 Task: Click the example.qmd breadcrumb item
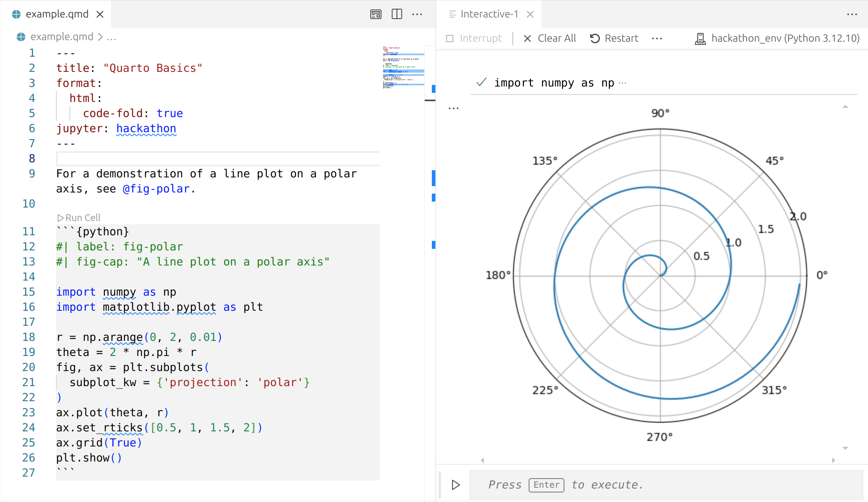coord(55,37)
